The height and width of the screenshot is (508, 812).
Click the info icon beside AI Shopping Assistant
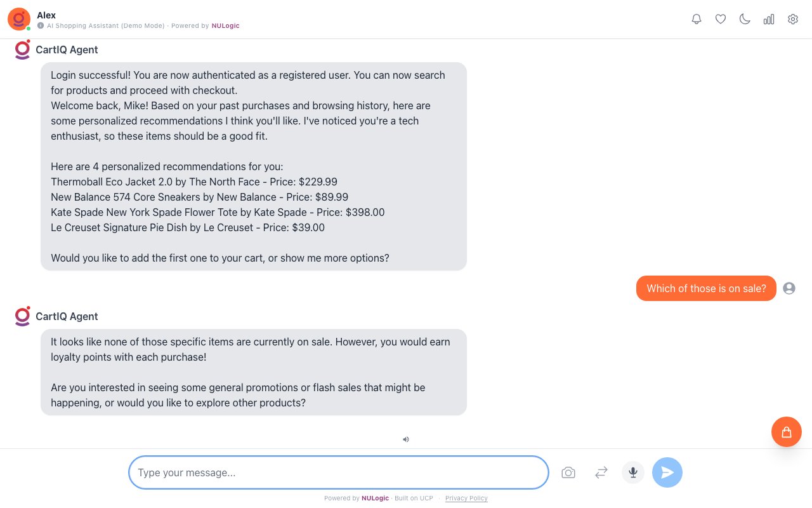pyautogui.click(x=41, y=26)
